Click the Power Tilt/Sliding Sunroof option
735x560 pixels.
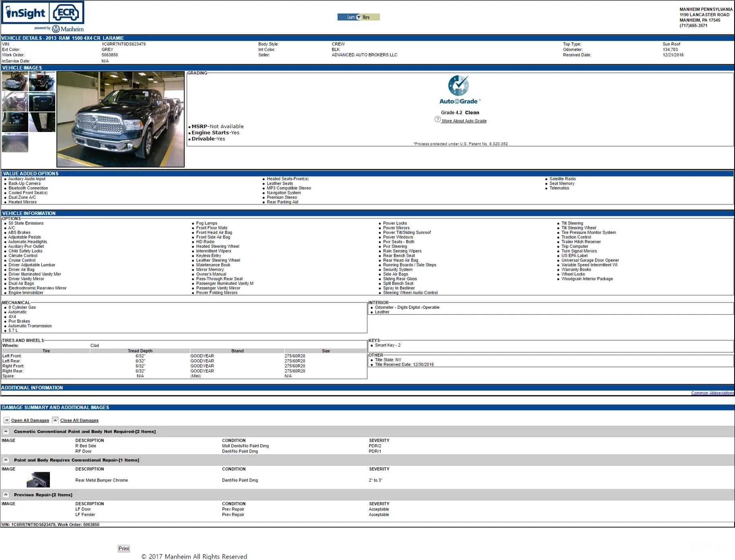407,233
